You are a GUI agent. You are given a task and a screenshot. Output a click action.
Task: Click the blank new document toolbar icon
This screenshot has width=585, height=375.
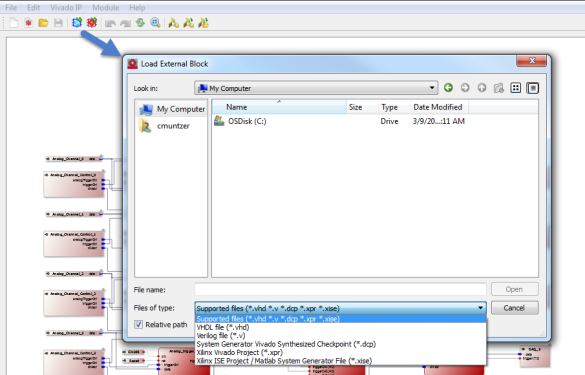pyautogui.click(x=13, y=23)
